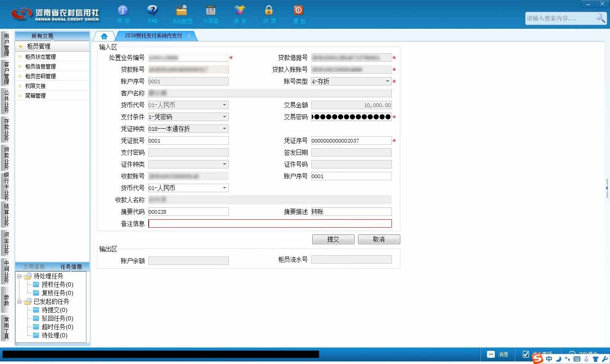Click the 取消 cancel button

[379, 240]
